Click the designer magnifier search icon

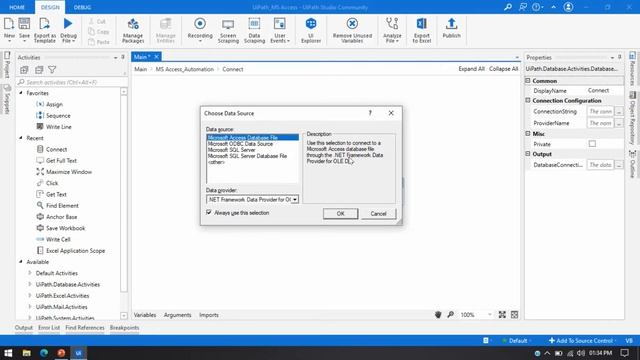[450, 314]
